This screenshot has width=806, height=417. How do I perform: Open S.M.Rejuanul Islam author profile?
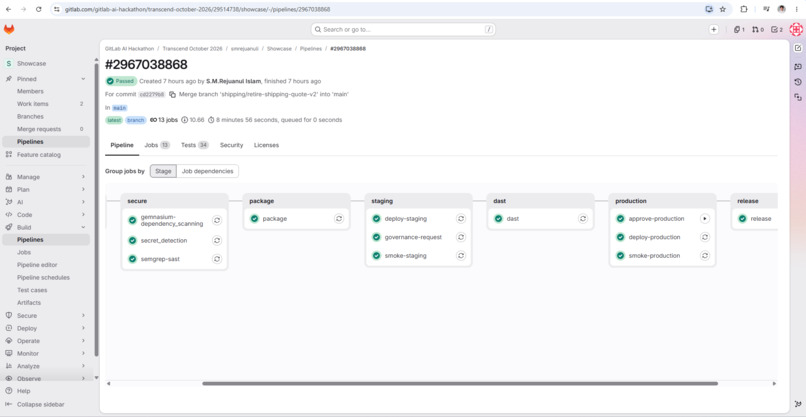[233, 81]
